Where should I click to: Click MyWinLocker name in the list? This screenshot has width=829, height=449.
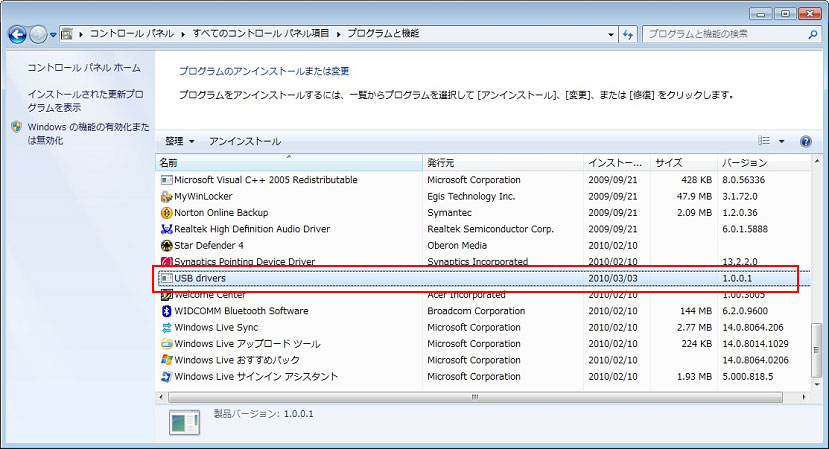[203, 196]
